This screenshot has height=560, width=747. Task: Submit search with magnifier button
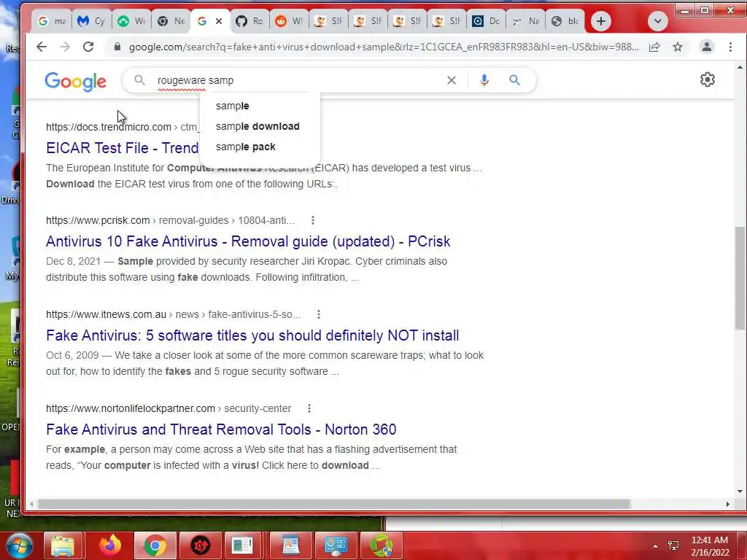(514, 80)
